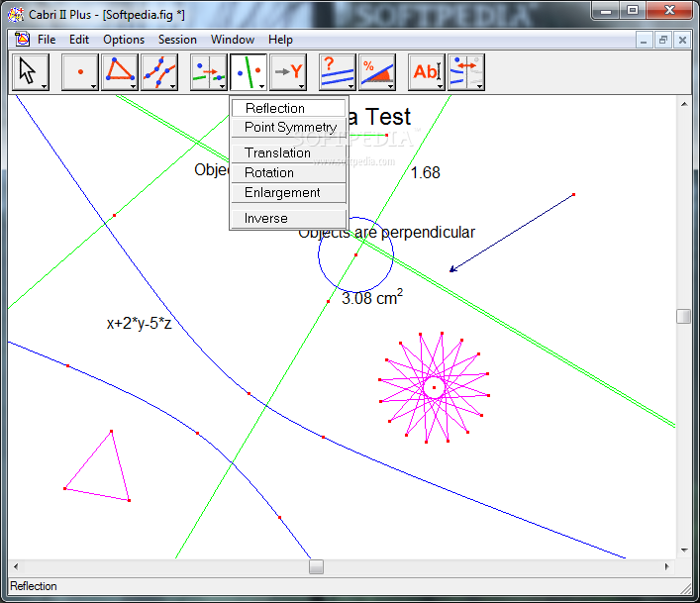Open the Macro arrow-Y tool
This screenshot has height=603, width=700.
point(288,71)
